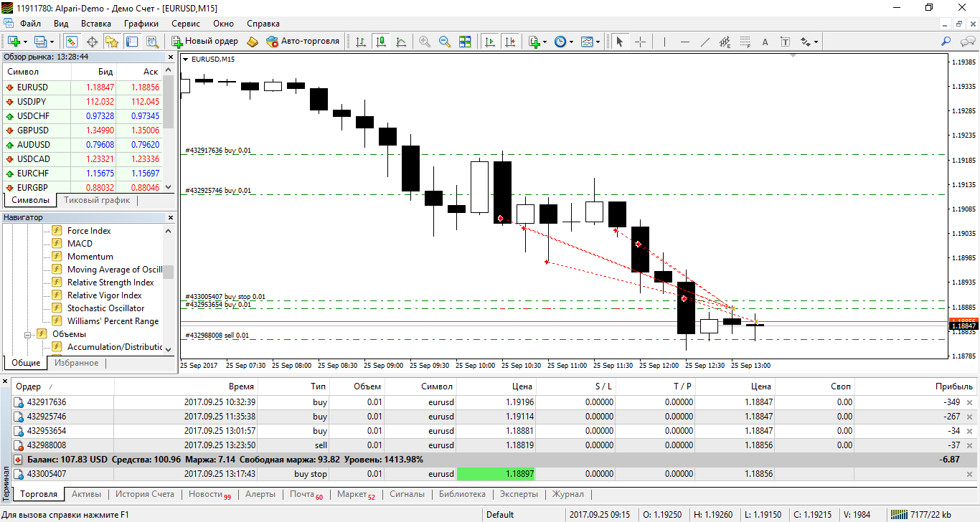Viewport: 980px width, 522px height.
Task: Select USDJPY row in Market Watch
Action: click(83, 102)
